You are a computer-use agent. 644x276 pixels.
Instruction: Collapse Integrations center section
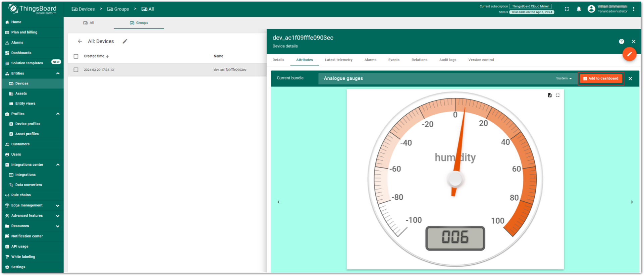point(58,165)
